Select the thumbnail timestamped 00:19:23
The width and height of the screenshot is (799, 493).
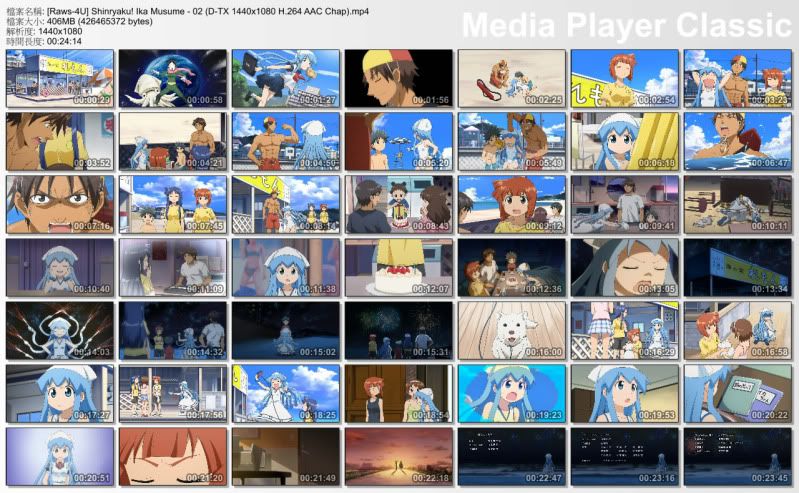[x=512, y=393]
